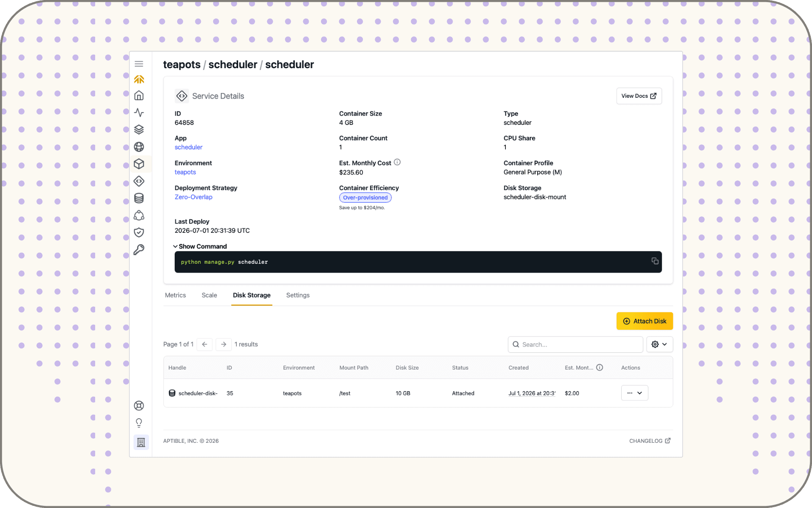Click the disk Search input field
Image resolution: width=812 pixels, height=508 pixels.
(x=575, y=345)
